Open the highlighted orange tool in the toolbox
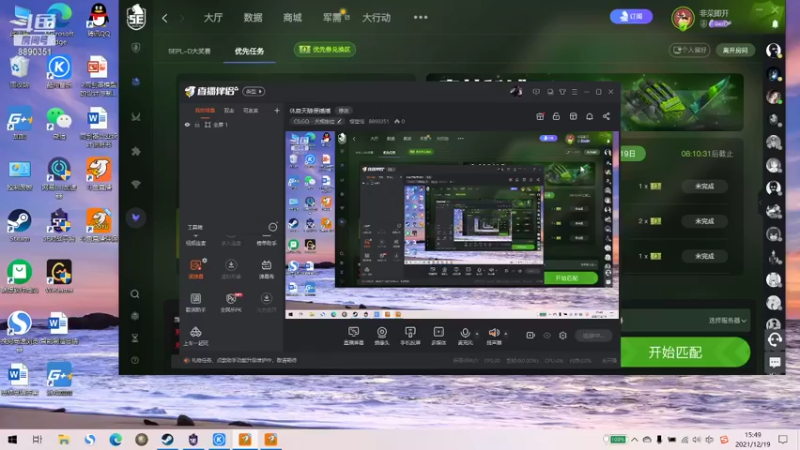This screenshot has width=800, height=450. tap(196, 268)
